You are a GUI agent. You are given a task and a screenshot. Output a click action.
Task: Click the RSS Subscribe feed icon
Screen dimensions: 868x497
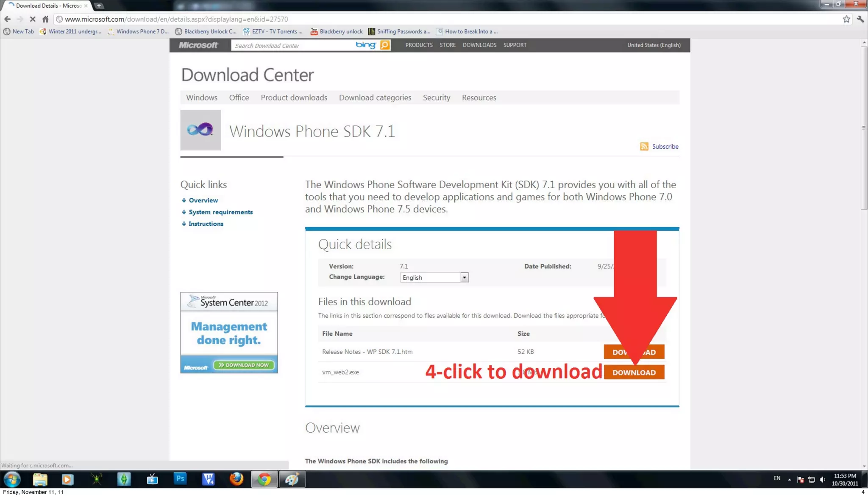(x=644, y=147)
